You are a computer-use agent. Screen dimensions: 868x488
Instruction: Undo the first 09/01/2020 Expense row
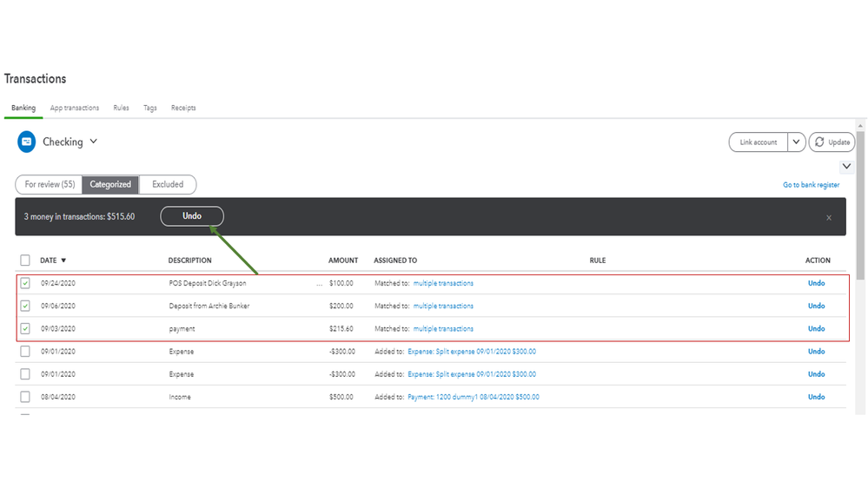tap(817, 351)
